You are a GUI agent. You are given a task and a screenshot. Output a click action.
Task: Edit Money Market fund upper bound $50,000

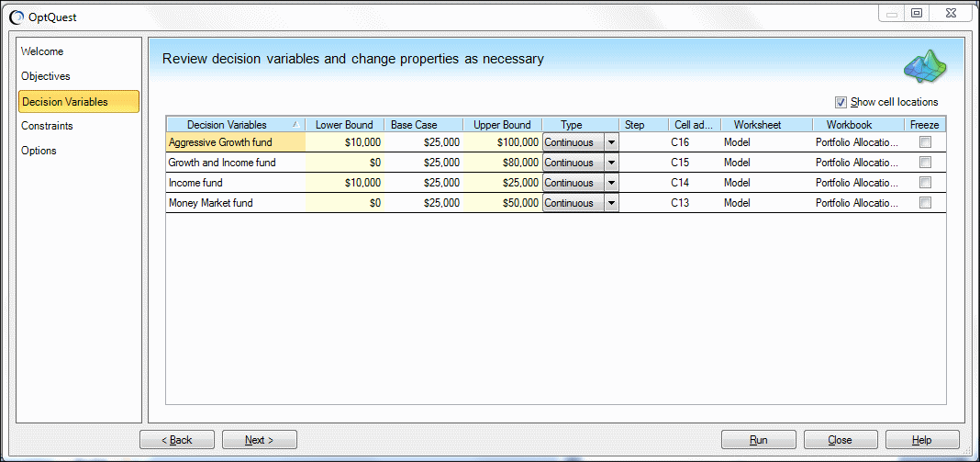pos(503,203)
